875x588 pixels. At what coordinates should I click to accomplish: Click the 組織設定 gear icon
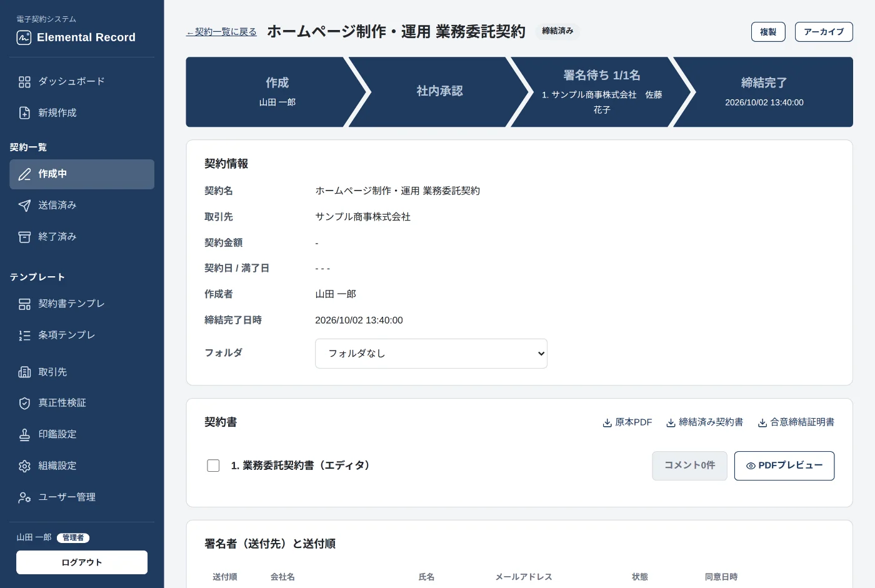[x=24, y=466]
